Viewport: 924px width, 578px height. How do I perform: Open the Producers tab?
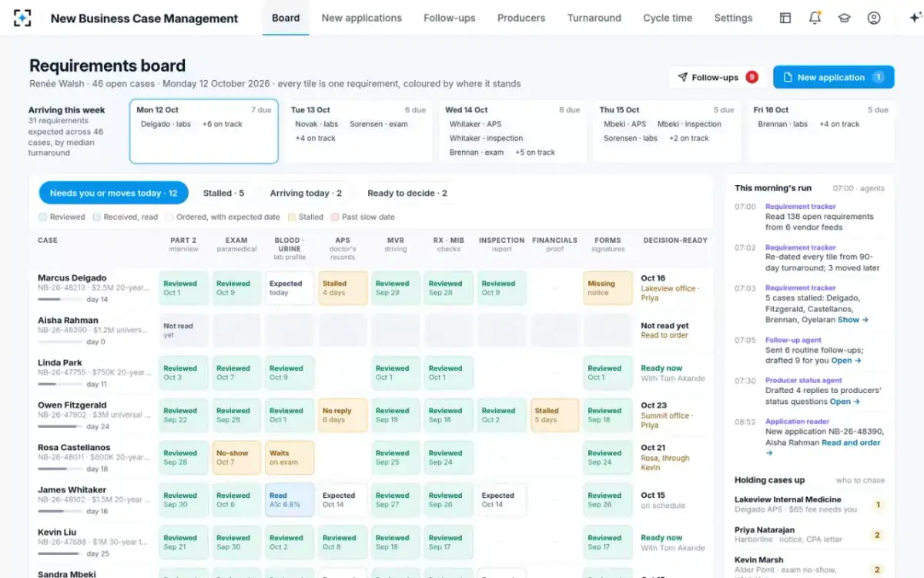pyautogui.click(x=521, y=18)
